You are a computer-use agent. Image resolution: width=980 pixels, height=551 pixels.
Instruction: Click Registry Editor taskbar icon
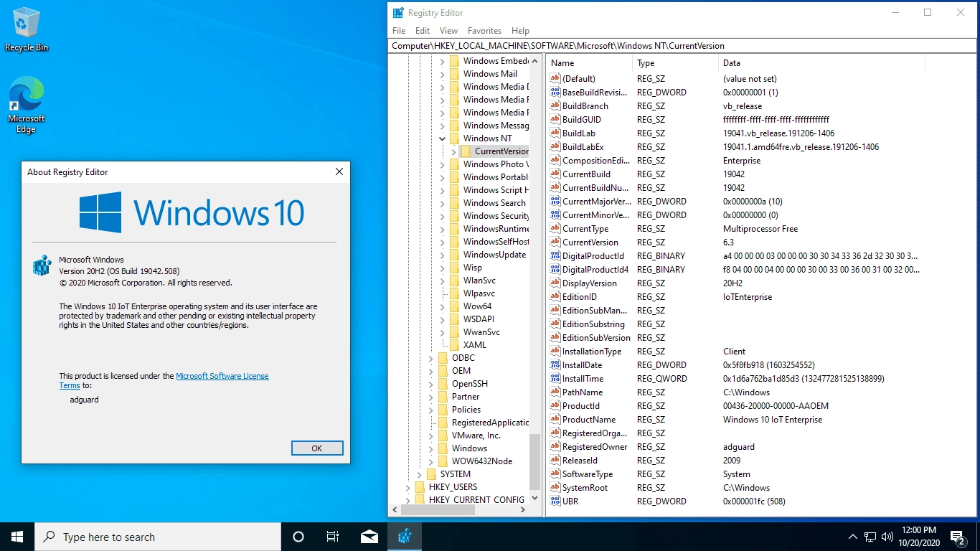point(405,537)
